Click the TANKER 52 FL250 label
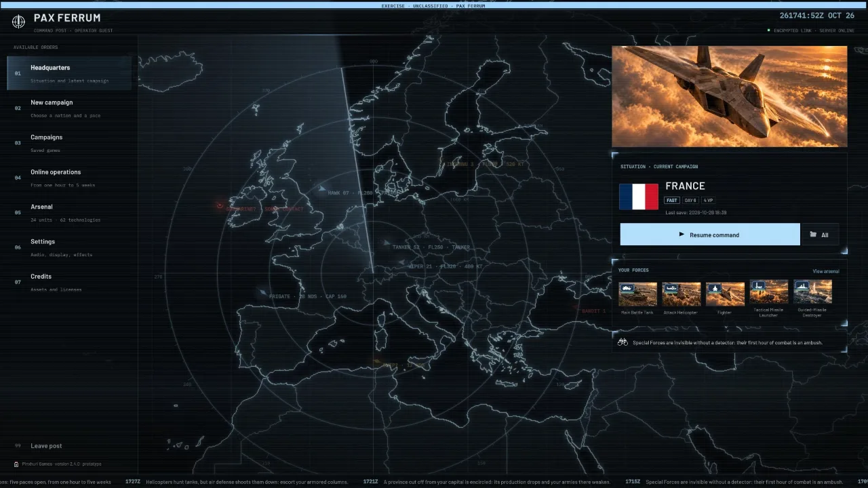 (431, 247)
